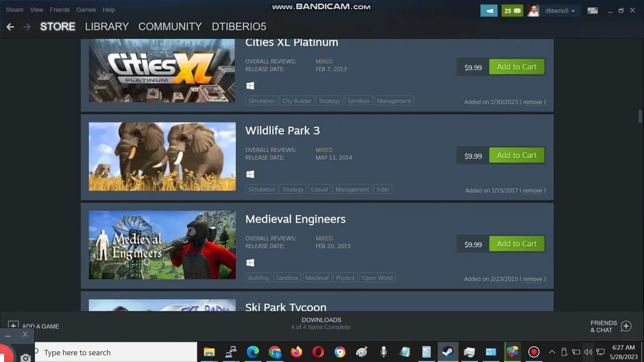Image resolution: width=644 pixels, height=362 pixels.
Task: Switch to the COMMUNITY tab
Action: [170, 27]
